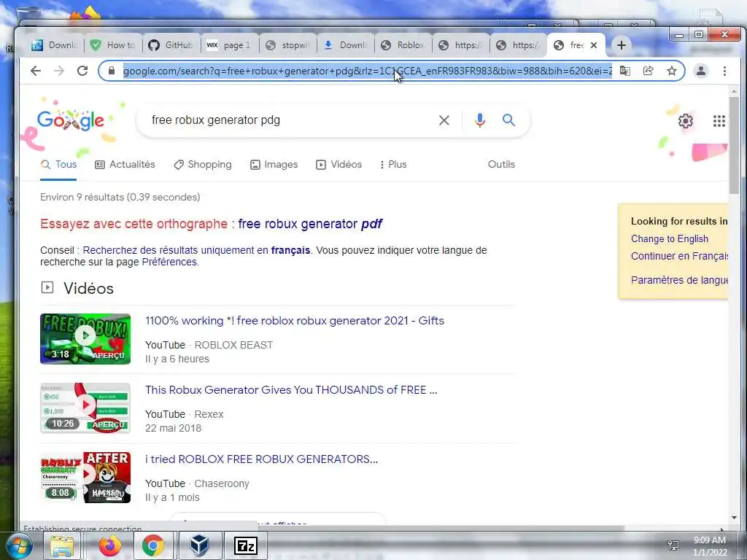Launch Firefox from the taskbar
Viewport: 747px width, 560px height.
[110, 545]
